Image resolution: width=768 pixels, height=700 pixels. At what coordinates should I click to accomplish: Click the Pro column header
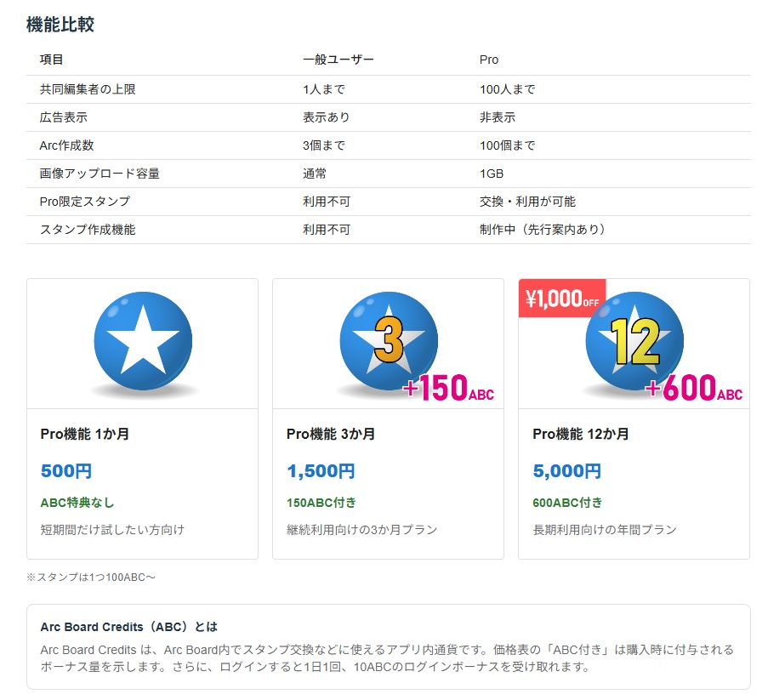click(x=488, y=60)
